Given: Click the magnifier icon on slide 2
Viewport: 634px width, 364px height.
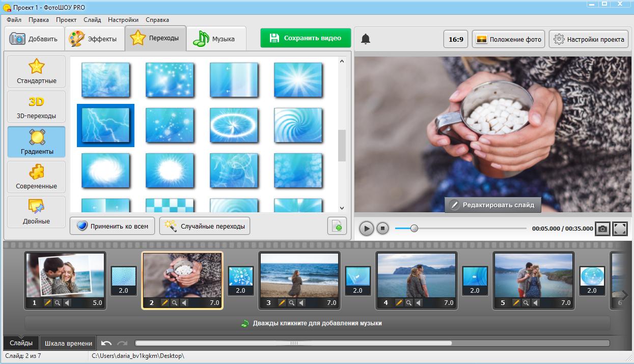Looking at the screenshot, I should point(174,302).
